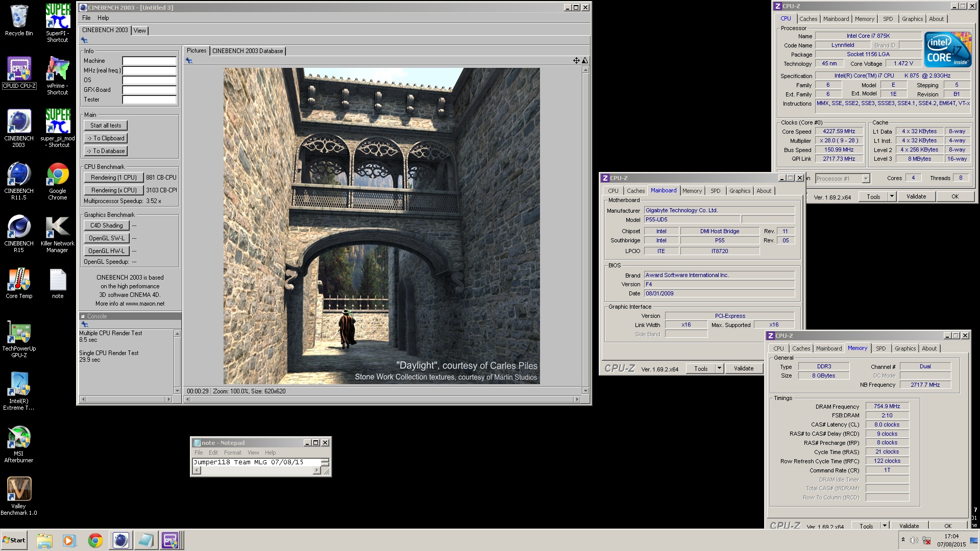Click the Chrome taskbar icon

click(x=95, y=540)
